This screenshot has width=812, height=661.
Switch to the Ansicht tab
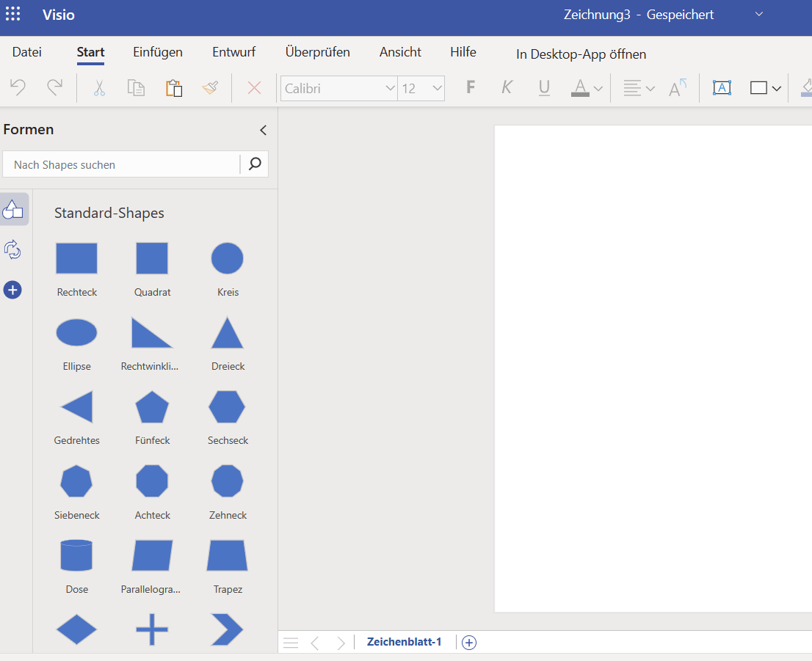(400, 52)
